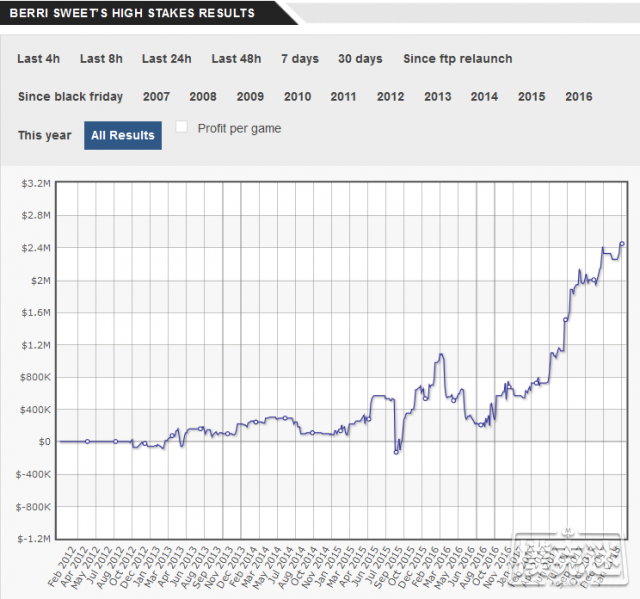
Task: Click the Profit per game label
Action: coord(240,129)
